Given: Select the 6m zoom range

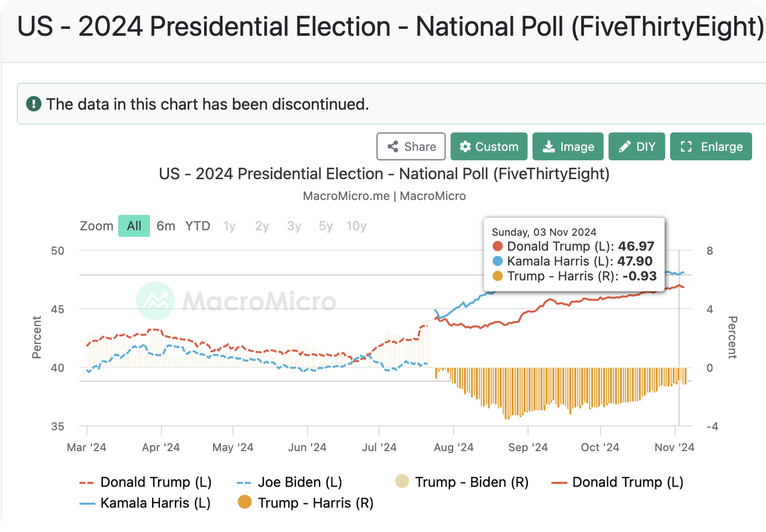Looking at the screenshot, I should (166, 226).
